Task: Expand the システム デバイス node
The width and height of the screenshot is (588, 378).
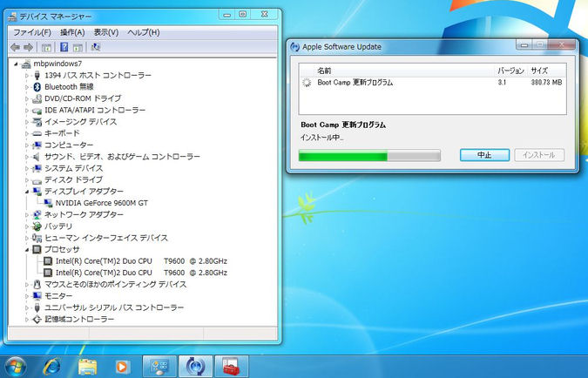Action: 27,168
